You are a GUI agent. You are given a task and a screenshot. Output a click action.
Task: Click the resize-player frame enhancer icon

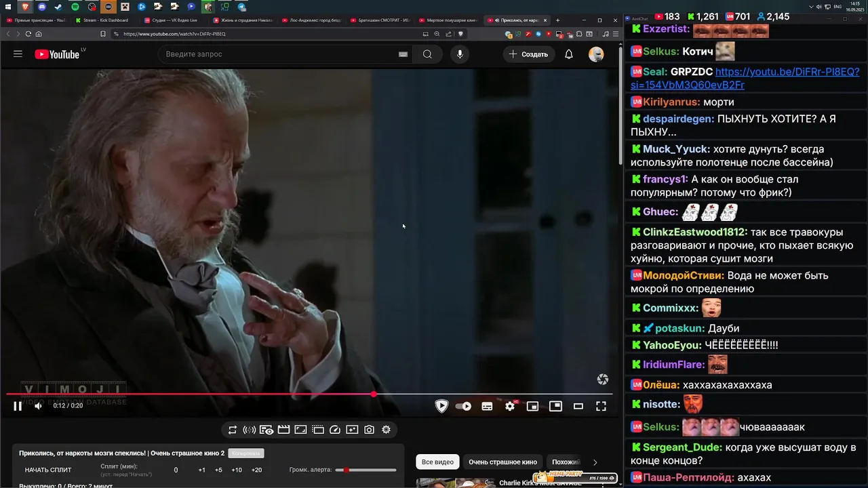coord(300,430)
